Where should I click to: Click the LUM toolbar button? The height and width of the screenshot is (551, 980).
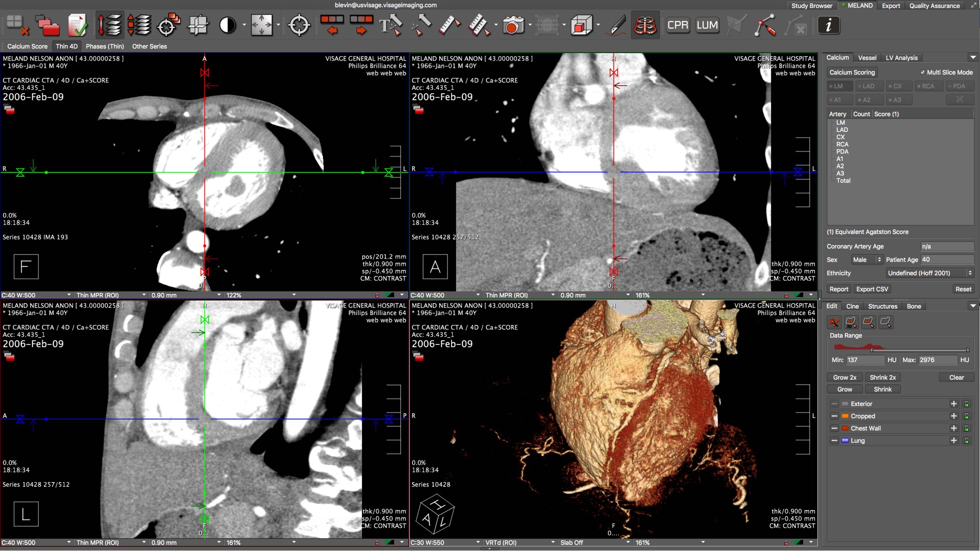coord(707,25)
